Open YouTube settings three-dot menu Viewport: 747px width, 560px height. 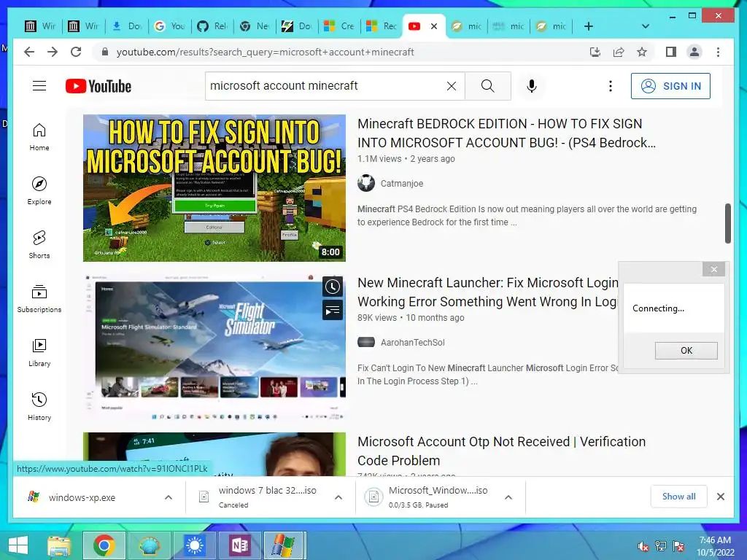click(611, 86)
